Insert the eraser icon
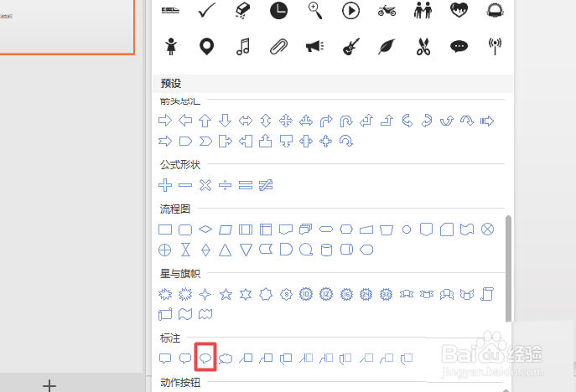This screenshot has width=576, height=392. pos(242,11)
